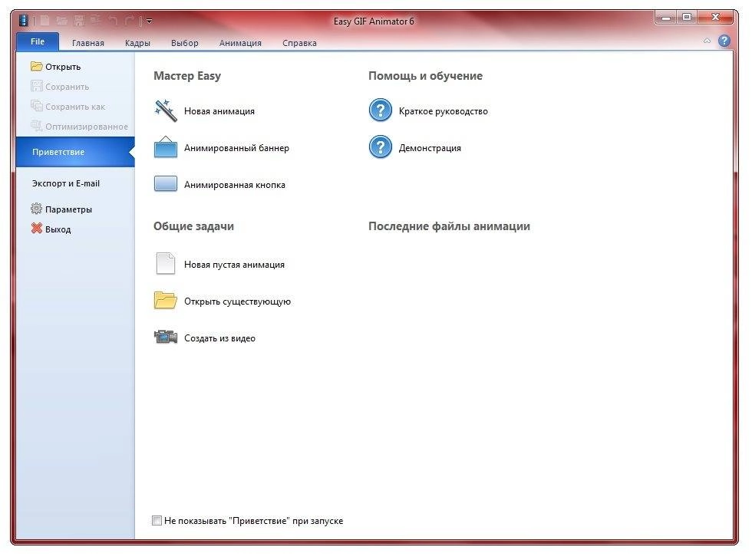Minimize the Easy GIF Animator window
752x560 pixels.
click(666, 18)
